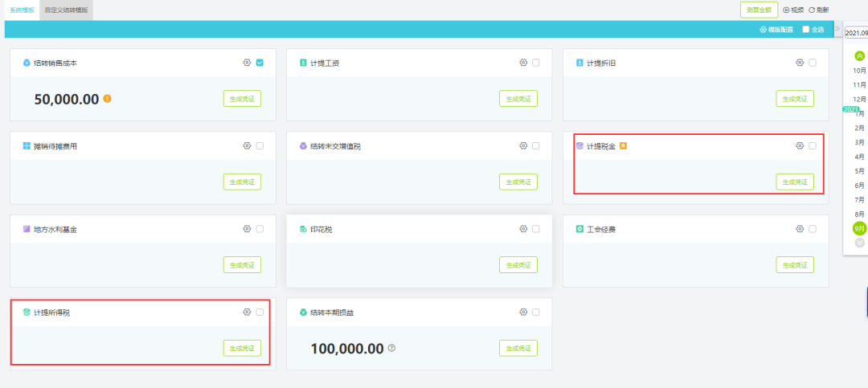Open settings gear for 结转本期损益 card
The image size is (868, 388).
click(x=523, y=312)
